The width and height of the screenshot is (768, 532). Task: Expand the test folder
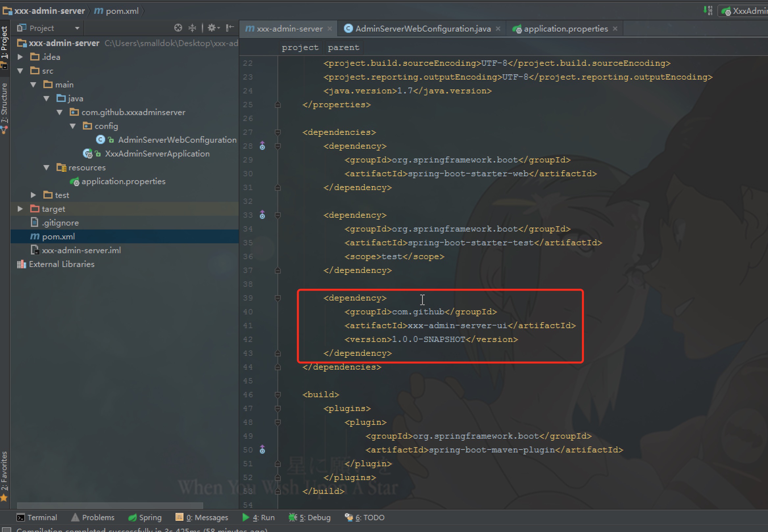[33, 195]
